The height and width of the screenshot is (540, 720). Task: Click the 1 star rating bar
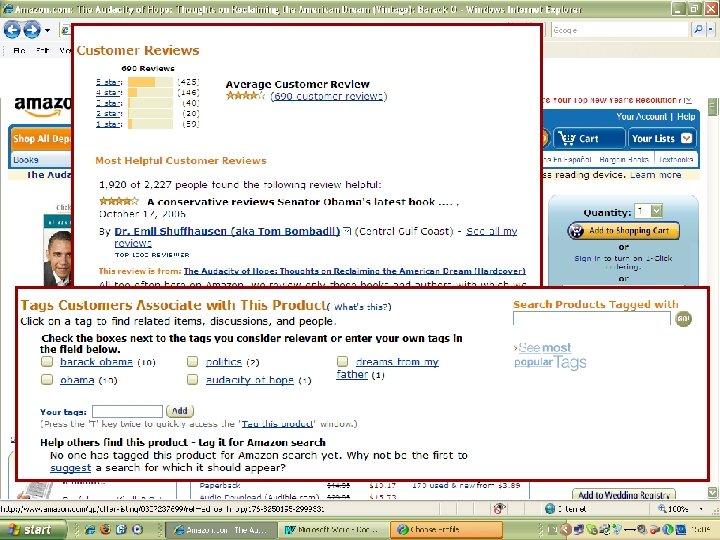click(x=150, y=124)
